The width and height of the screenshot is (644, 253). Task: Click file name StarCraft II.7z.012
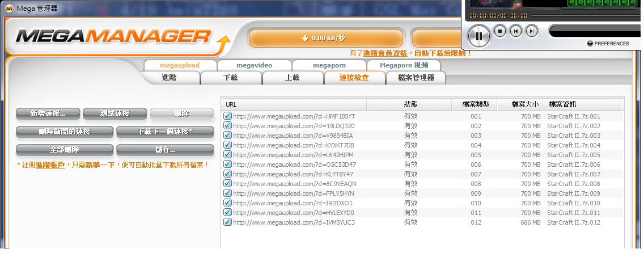click(573, 222)
